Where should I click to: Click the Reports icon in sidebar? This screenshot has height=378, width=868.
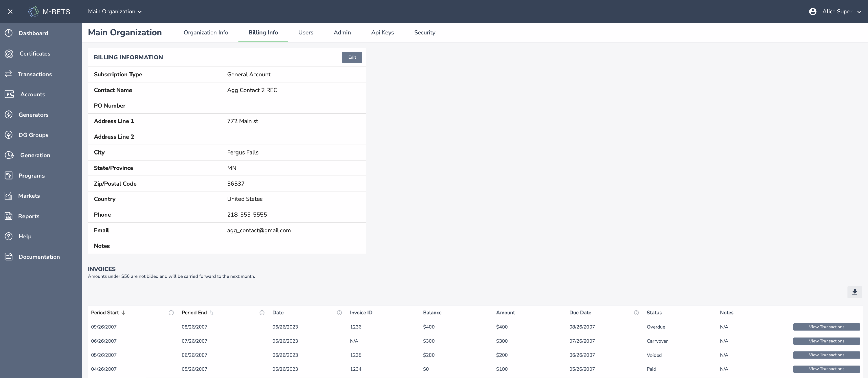coord(8,216)
